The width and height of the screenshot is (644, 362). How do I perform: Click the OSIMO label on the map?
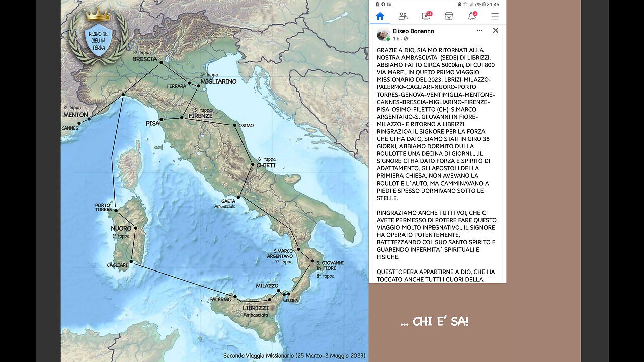(x=246, y=126)
